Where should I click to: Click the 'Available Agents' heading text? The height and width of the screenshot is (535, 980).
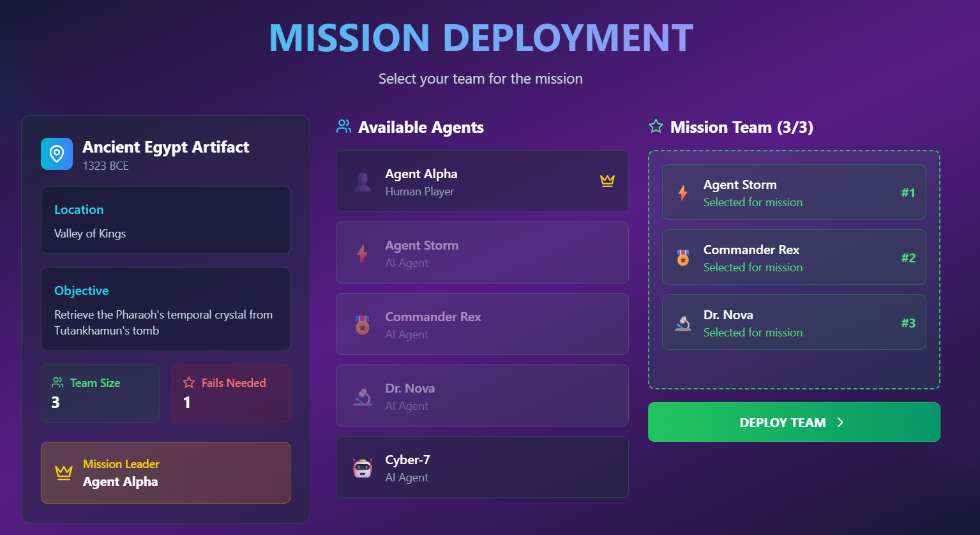tap(421, 127)
